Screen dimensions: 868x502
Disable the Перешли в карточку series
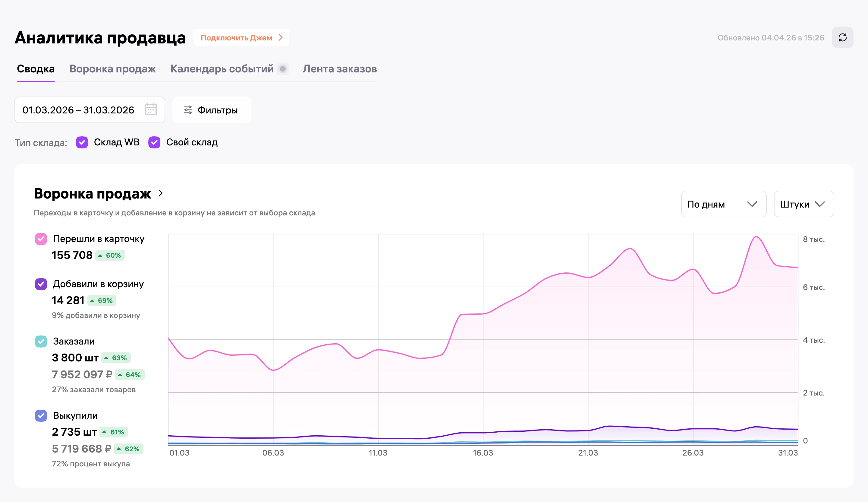pyautogui.click(x=41, y=239)
